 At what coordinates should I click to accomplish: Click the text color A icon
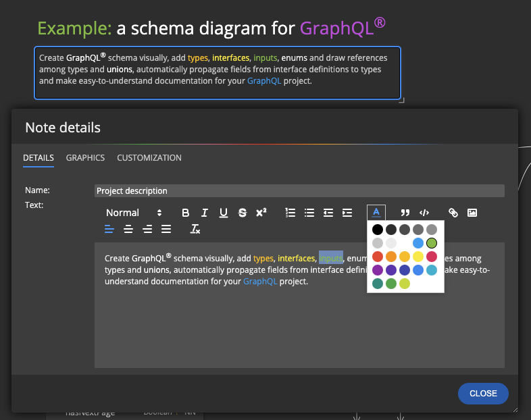click(x=376, y=213)
